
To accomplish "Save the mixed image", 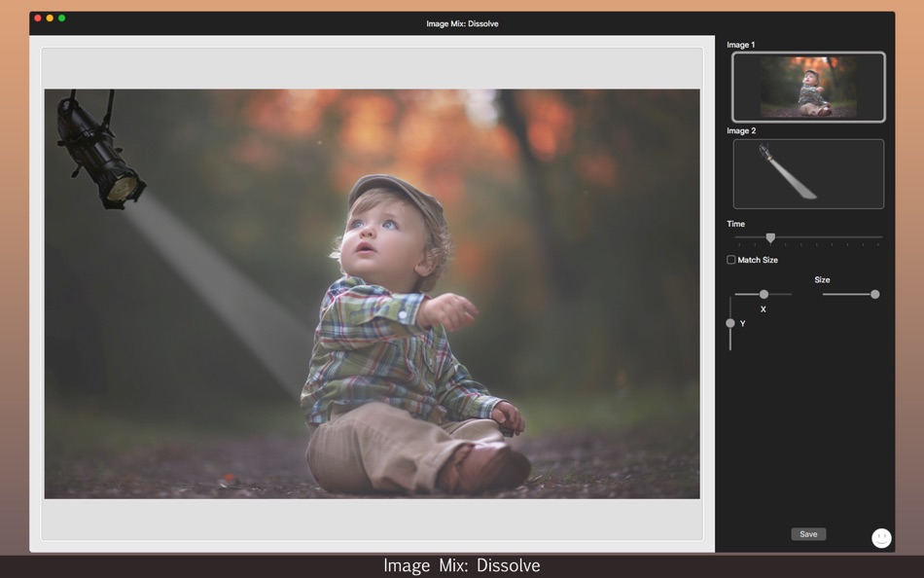I will click(x=808, y=534).
